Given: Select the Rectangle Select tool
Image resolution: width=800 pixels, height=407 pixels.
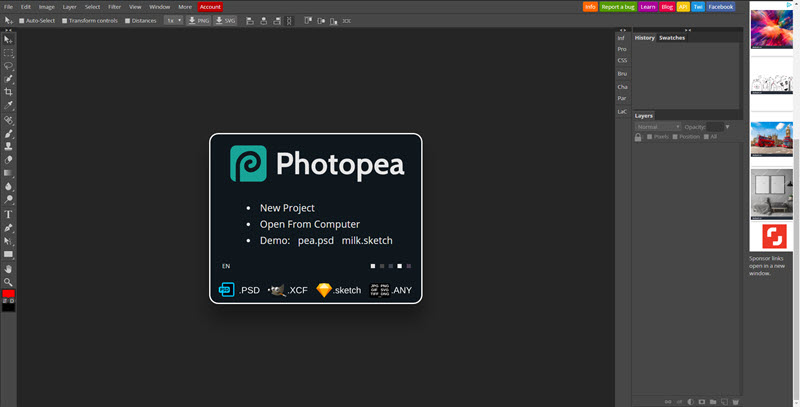Looking at the screenshot, I should (8, 53).
